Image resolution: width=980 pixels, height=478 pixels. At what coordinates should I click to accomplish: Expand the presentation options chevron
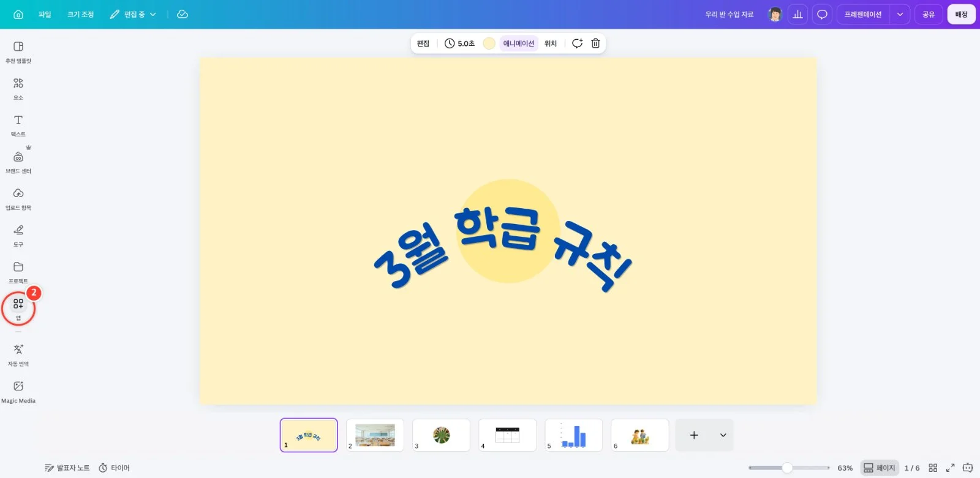pos(900,14)
